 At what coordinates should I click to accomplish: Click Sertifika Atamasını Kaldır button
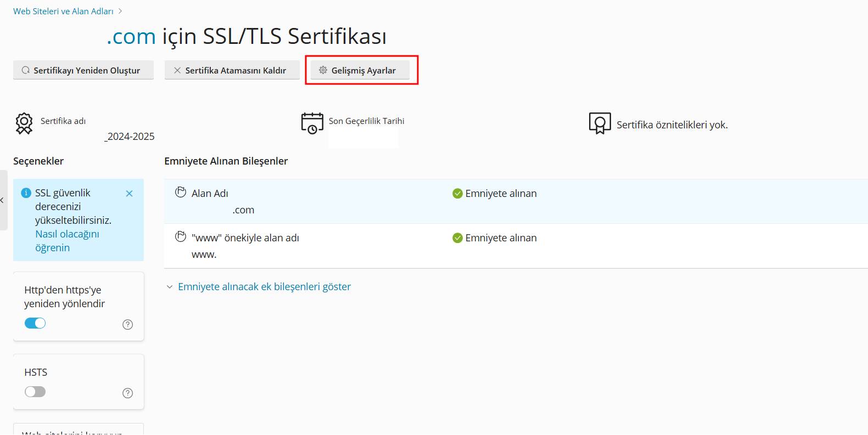232,70
